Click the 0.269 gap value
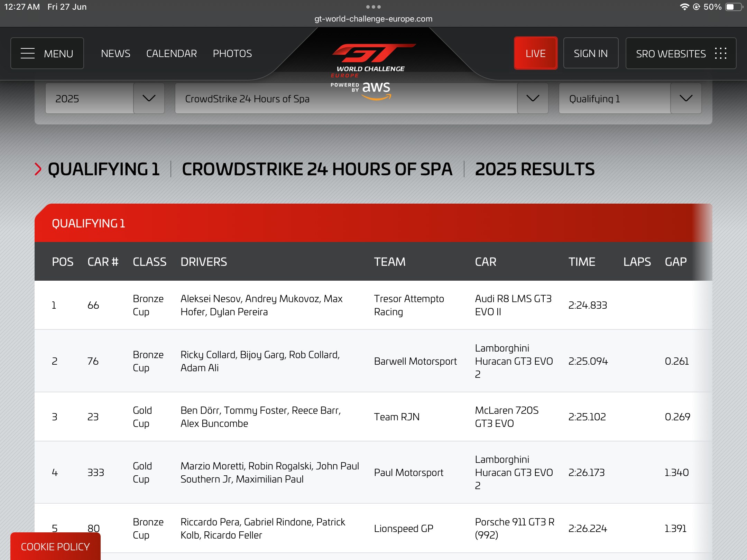The width and height of the screenshot is (747, 560). [677, 417]
